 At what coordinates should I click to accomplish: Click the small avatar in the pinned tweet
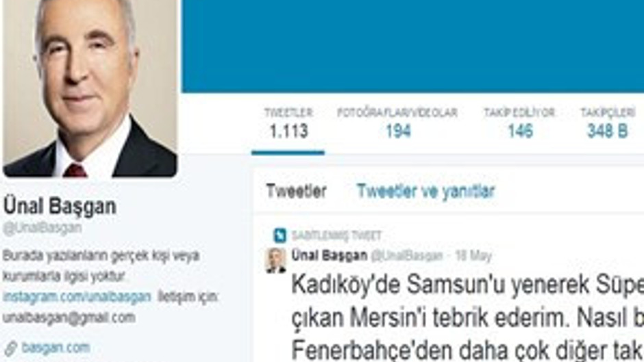click(275, 261)
